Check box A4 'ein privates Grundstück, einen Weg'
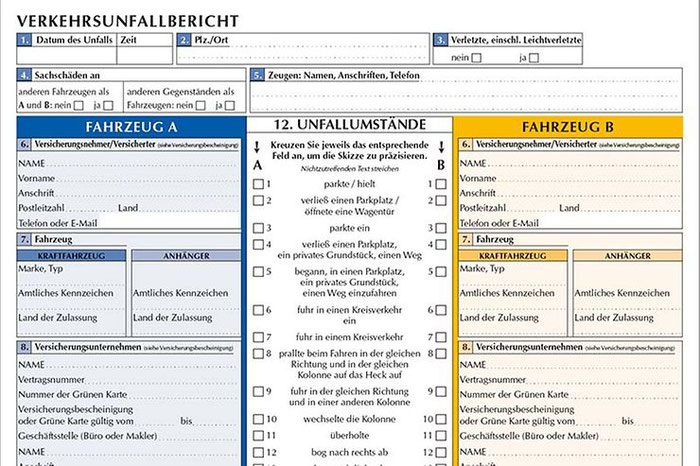 [x=258, y=245]
